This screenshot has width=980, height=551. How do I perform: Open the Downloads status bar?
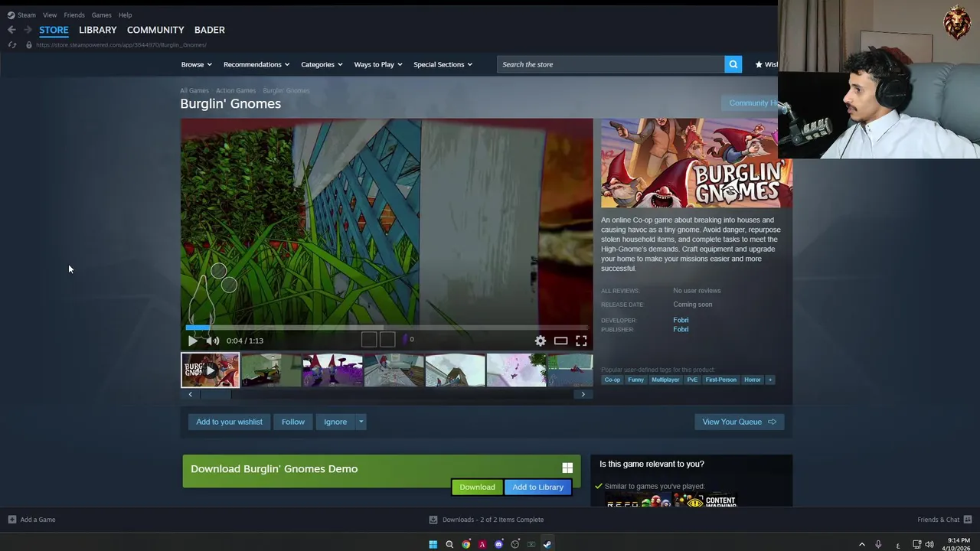486,520
